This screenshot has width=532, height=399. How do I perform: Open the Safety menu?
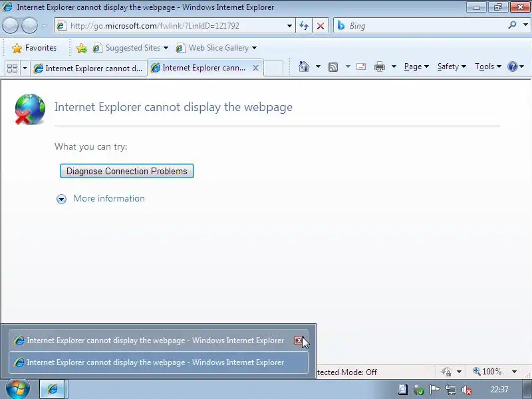tap(452, 66)
